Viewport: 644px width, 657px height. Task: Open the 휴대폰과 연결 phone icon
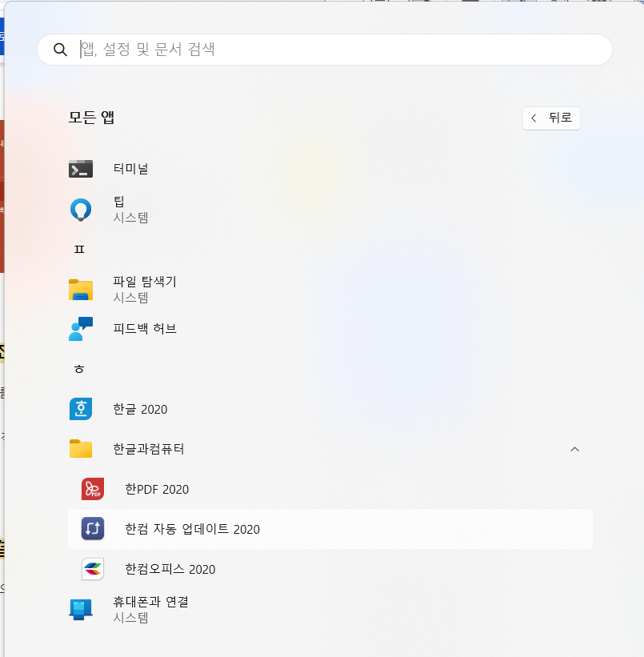coord(81,609)
